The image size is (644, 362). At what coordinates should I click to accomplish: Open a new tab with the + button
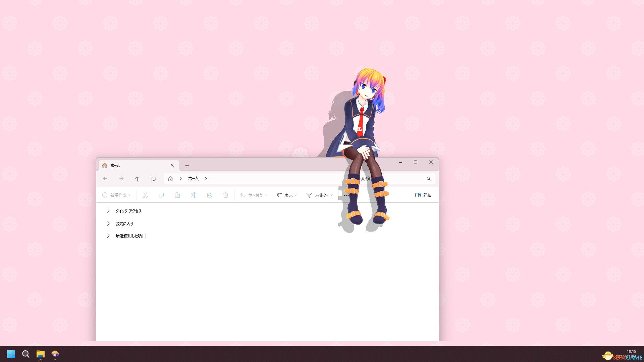tap(187, 165)
